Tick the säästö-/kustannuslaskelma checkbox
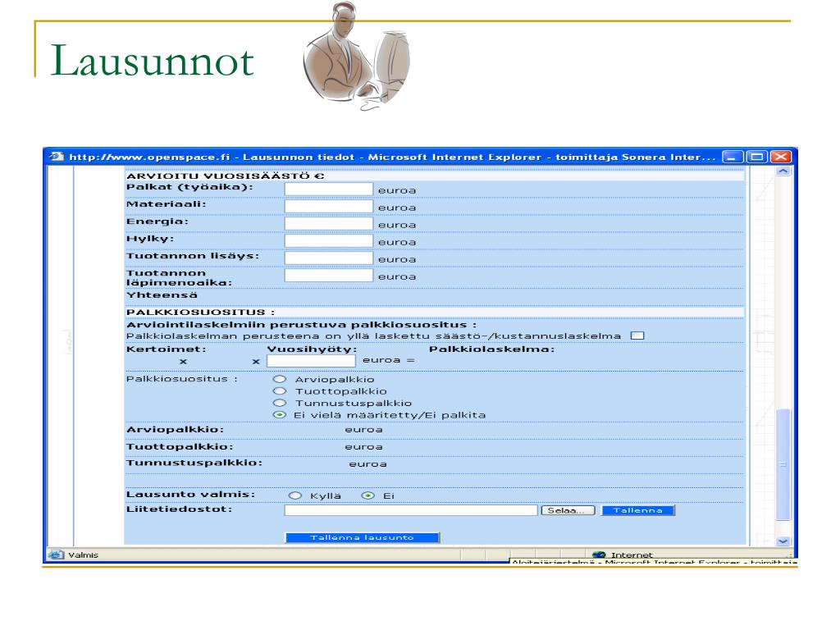This screenshot has height=630, width=840. click(637, 336)
